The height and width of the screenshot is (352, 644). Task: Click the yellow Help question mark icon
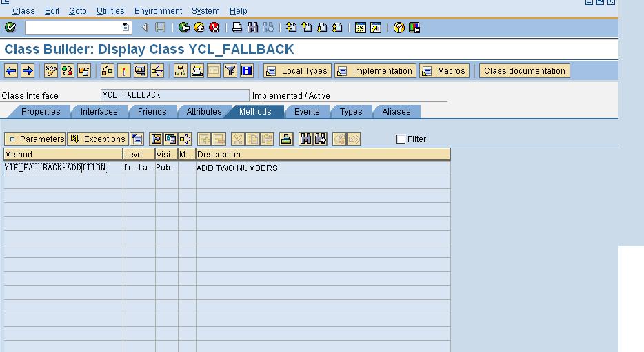pyautogui.click(x=399, y=28)
